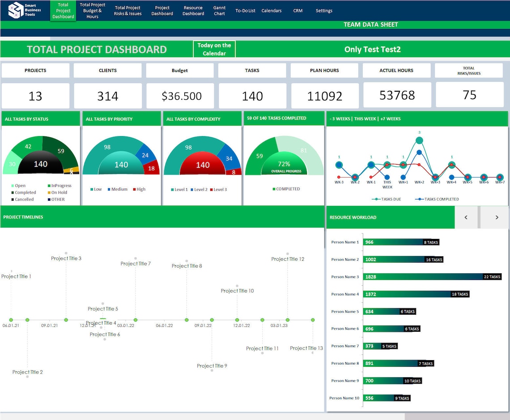
Task: Open the To-Do List page
Action: point(245,11)
